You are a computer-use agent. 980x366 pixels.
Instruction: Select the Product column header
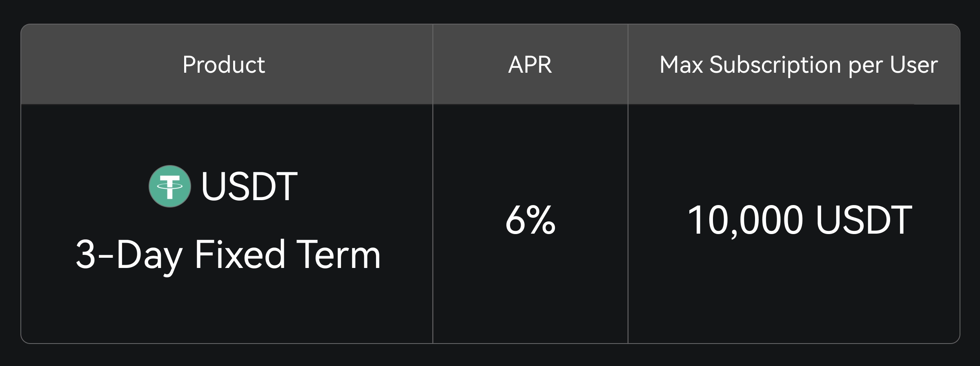pos(224,65)
